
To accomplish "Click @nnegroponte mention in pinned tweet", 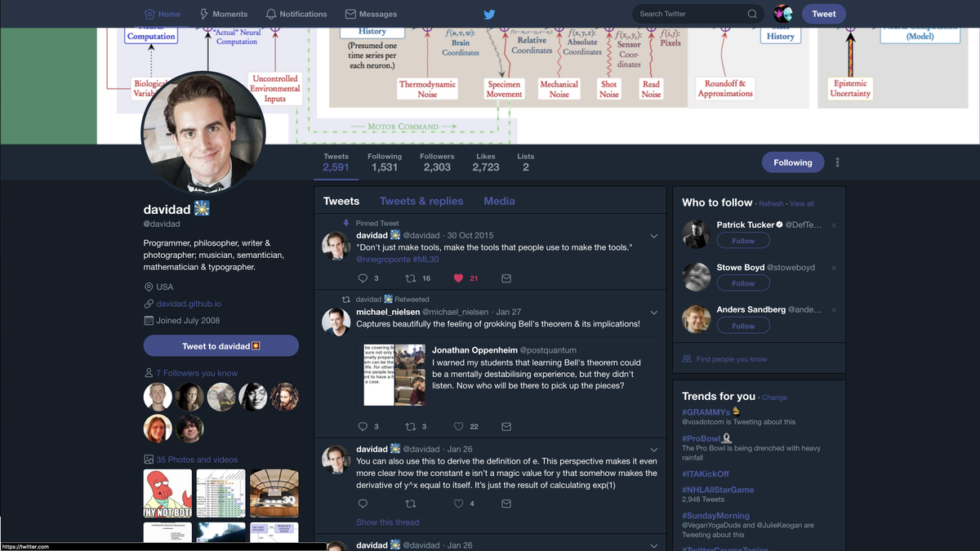I will tap(382, 260).
